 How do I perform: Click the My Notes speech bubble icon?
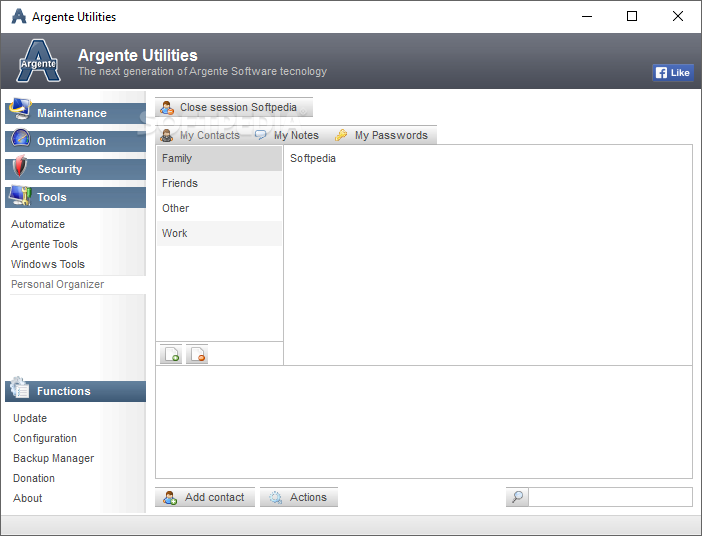tap(261, 135)
